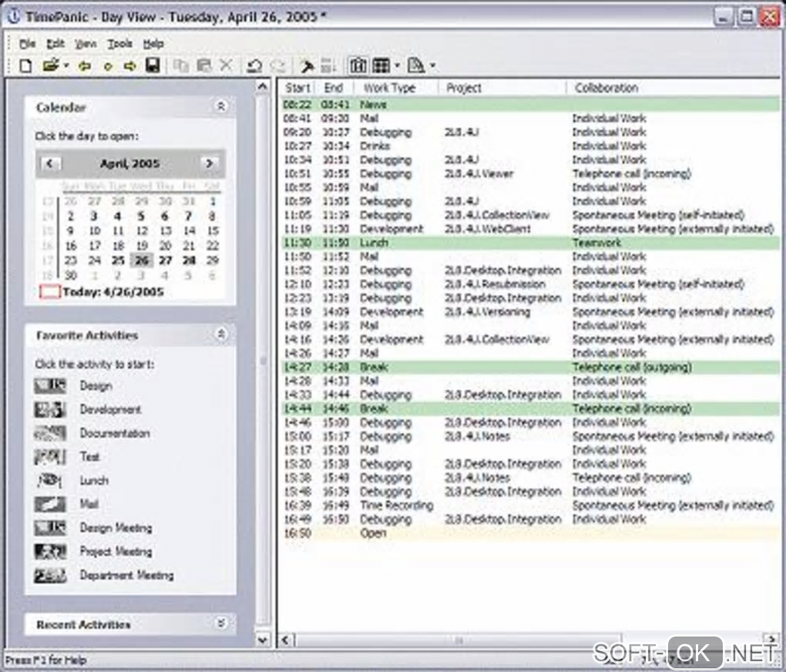Viewport: 786px width, 672px height.
Task: Collapse the Favorite Activities panel
Action: pos(220,334)
